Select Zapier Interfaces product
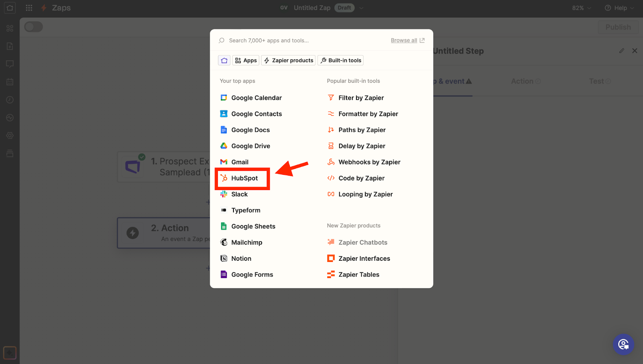 pyautogui.click(x=359, y=258)
